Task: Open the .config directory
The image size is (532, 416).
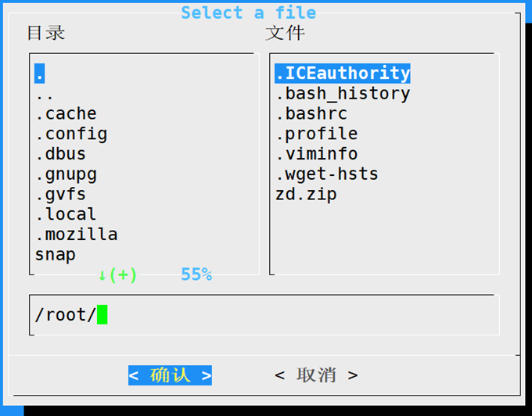Action: tap(71, 134)
